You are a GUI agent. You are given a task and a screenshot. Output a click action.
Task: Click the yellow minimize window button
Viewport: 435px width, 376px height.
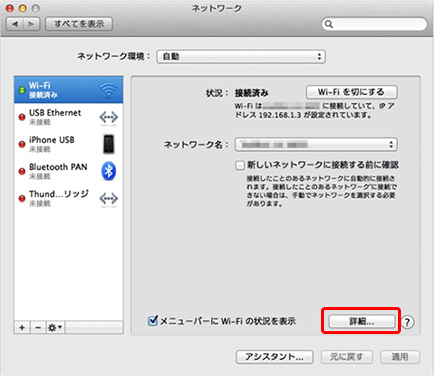23,8
